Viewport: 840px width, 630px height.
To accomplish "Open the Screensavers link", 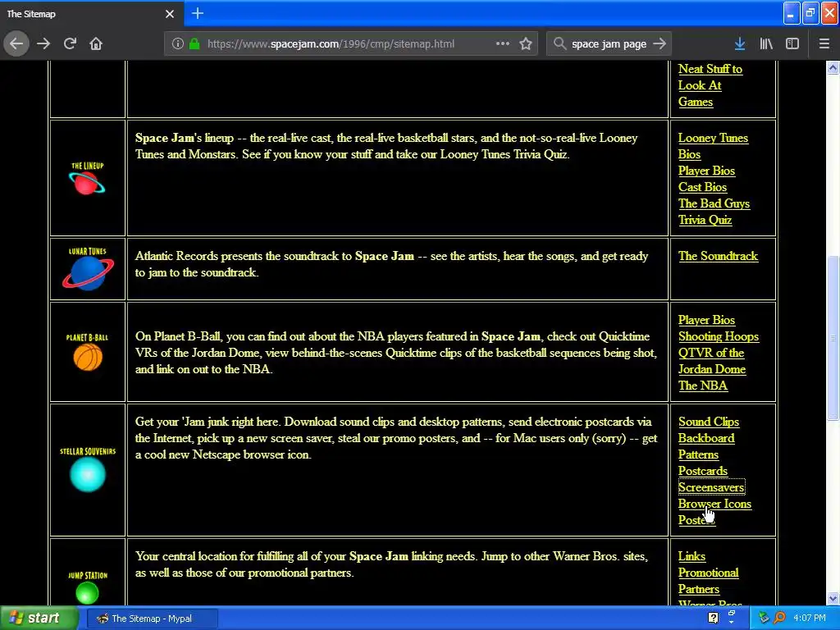I will click(x=711, y=487).
